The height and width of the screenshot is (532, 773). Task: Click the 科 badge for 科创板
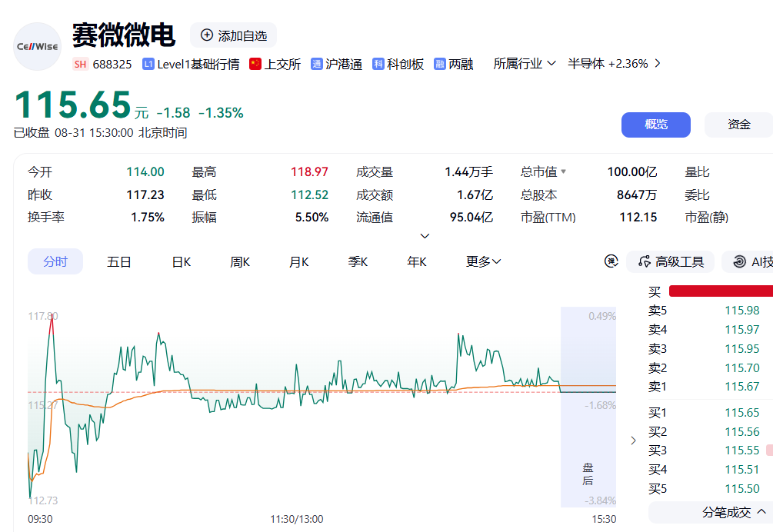coord(378,64)
